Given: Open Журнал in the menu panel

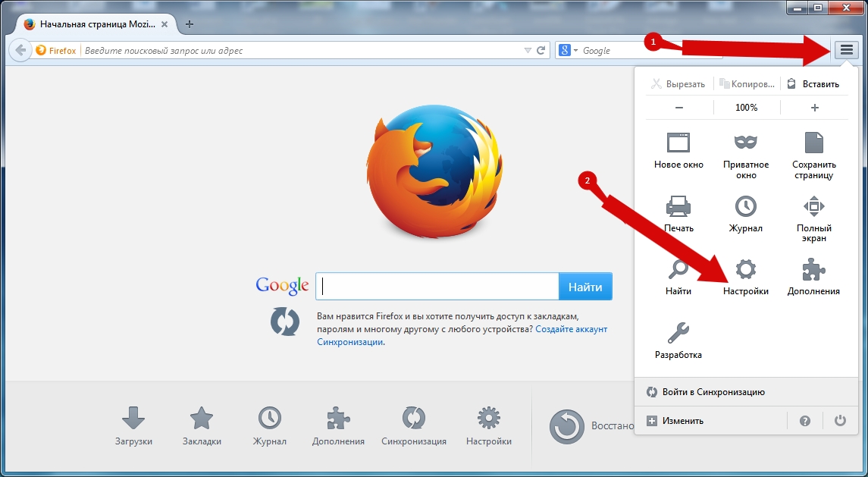Looking at the screenshot, I should pos(746,214).
